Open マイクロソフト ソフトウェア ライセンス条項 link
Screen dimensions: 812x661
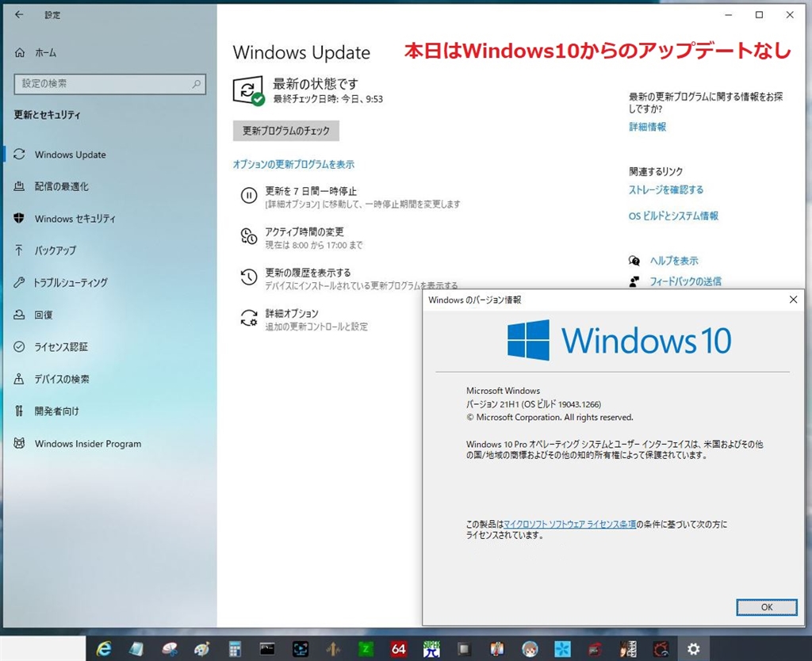coord(569,525)
